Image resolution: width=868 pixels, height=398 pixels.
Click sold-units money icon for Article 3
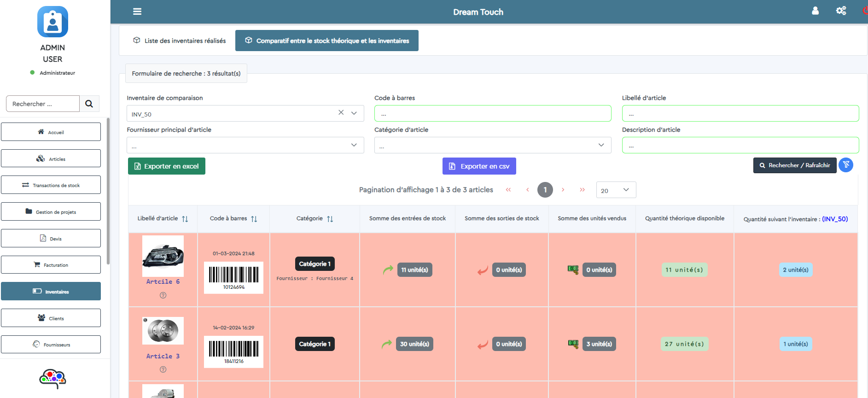pyautogui.click(x=573, y=344)
